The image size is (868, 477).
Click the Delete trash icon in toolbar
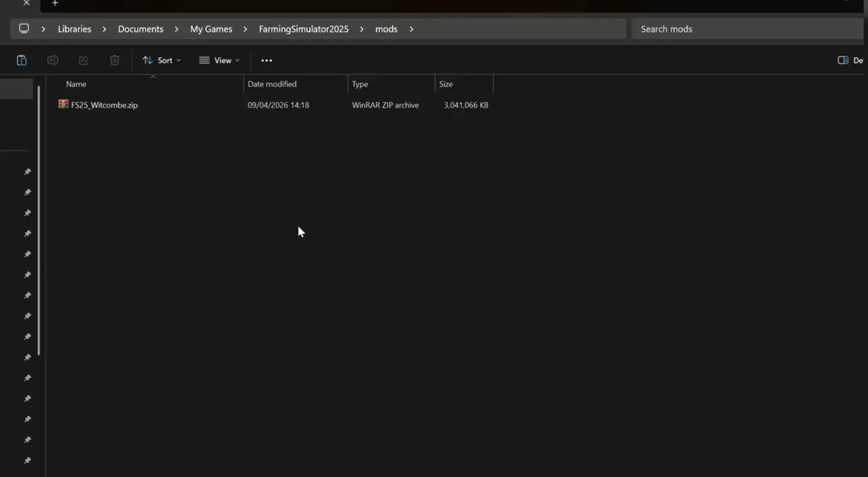coord(115,60)
